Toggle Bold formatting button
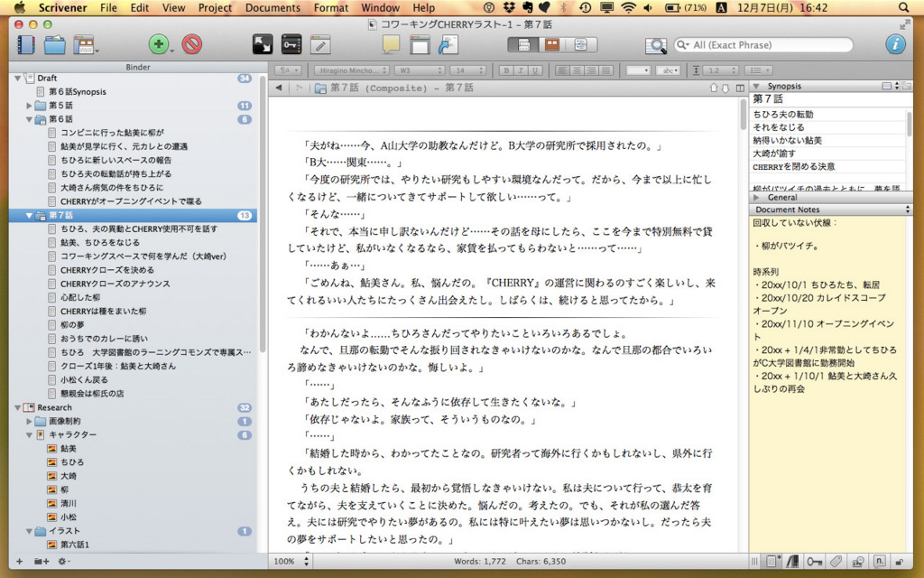Screen dimensions: 924x578 (x=505, y=70)
